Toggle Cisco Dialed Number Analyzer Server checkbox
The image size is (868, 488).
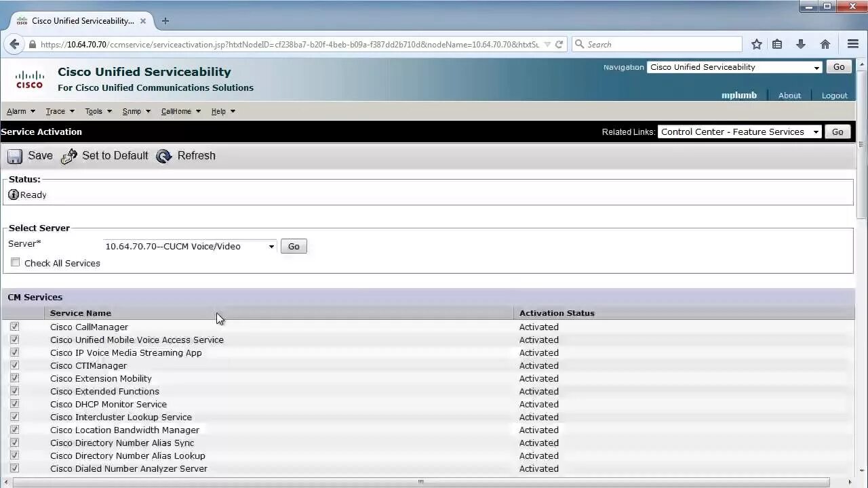click(14, 468)
